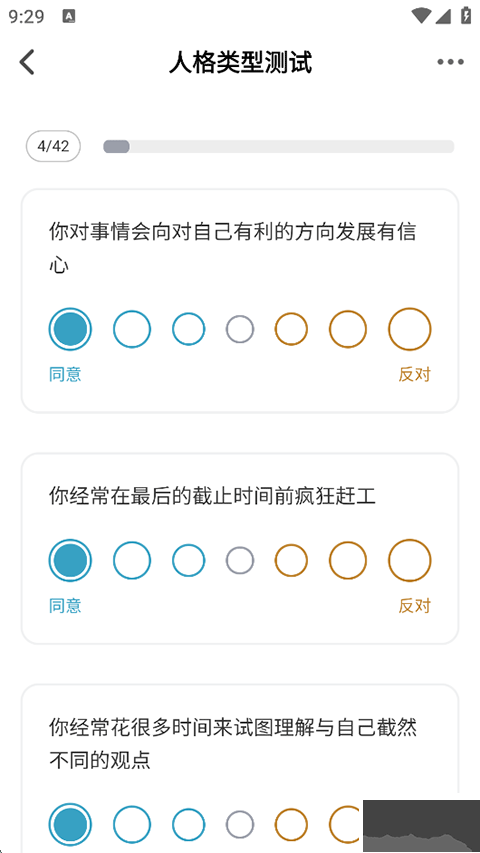Choose middle neutral circle for deadline rush question
Viewport: 480px width, 853px height.
[240, 560]
